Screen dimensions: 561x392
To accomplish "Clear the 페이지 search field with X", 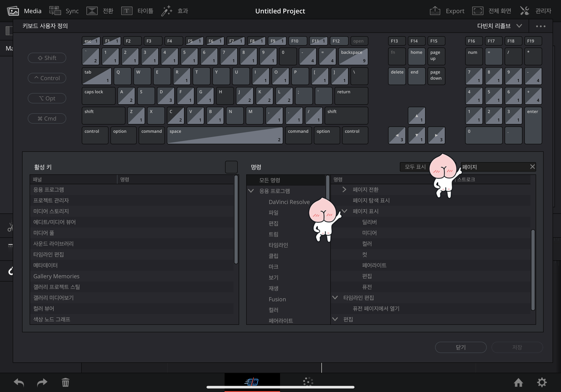I will (532, 167).
